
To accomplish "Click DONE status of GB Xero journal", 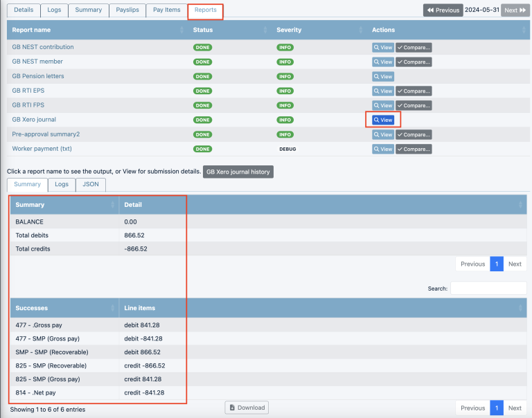I will click(202, 120).
